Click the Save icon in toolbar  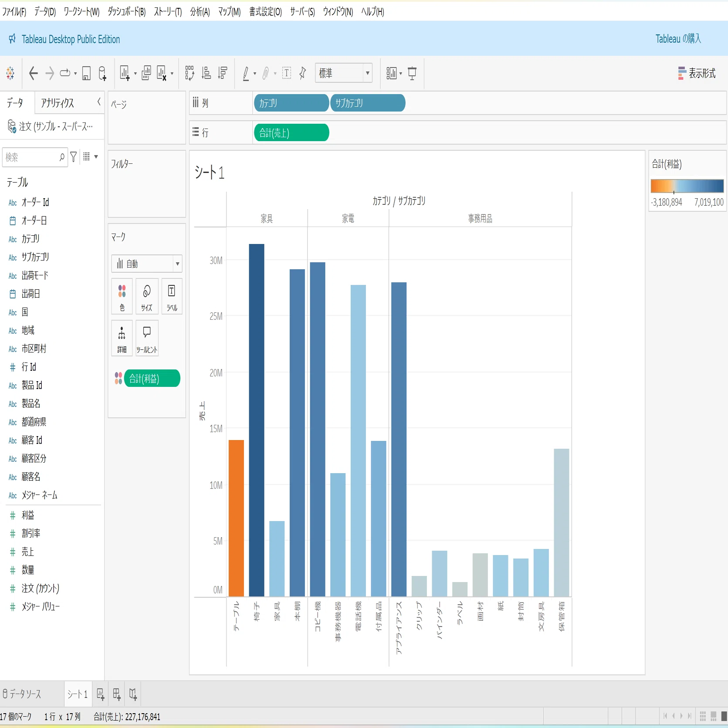86,73
